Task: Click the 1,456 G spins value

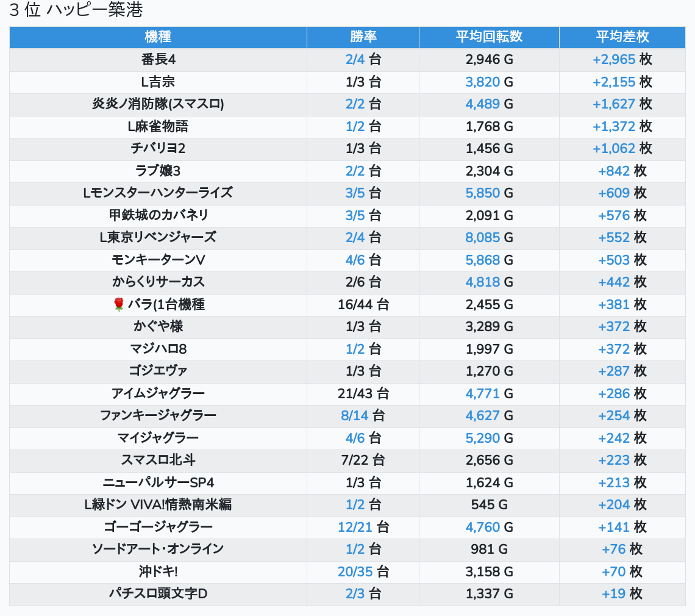Action: point(489,148)
